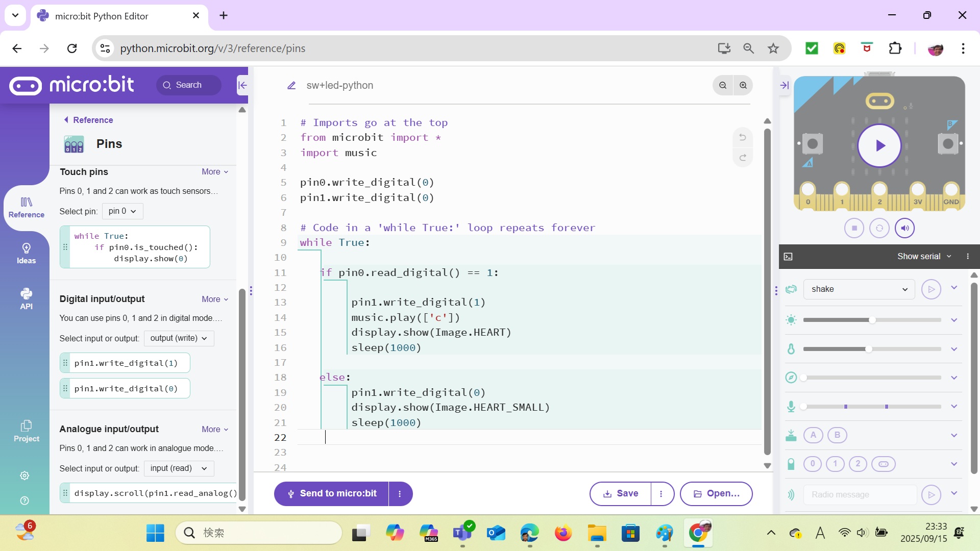Viewport: 980px width, 551px height.
Task: Toggle simulator pin 2 touch
Action: coord(857,464)
